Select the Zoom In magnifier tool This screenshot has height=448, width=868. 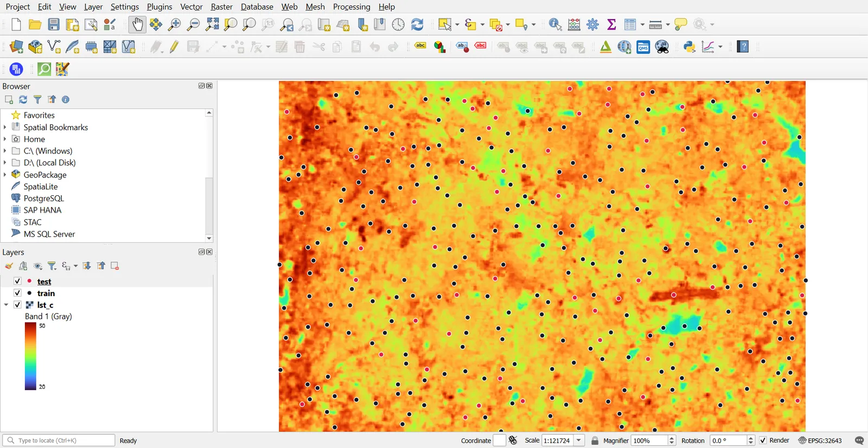tap(175, 24)
